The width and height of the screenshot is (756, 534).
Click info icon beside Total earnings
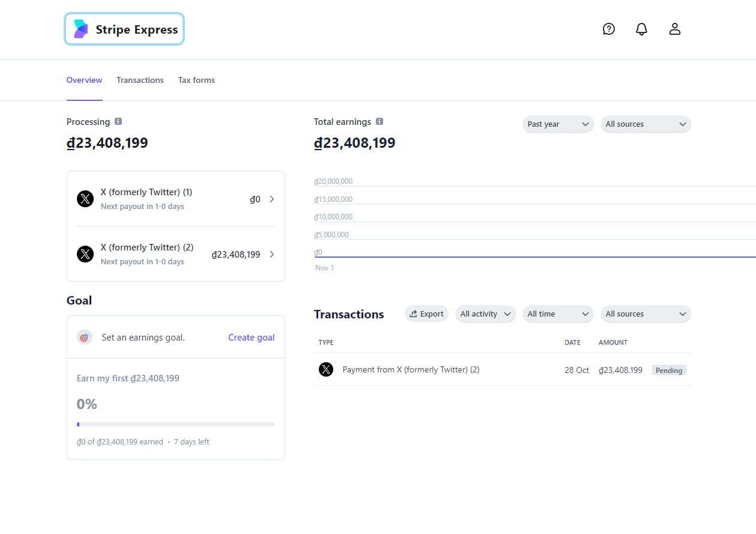tap(380, 122)
